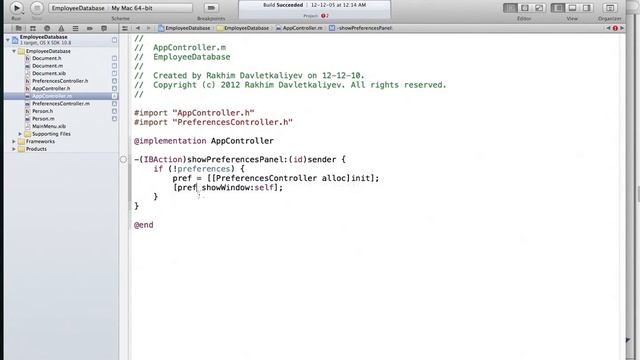
Task: Select Person.h in the navigator
Action: [x=42, y=111]
